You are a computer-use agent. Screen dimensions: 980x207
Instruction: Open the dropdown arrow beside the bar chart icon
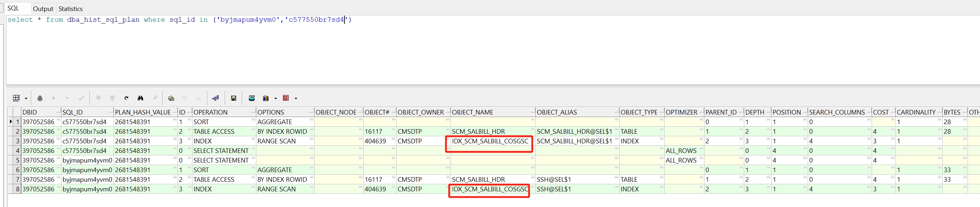click(276, 99)
